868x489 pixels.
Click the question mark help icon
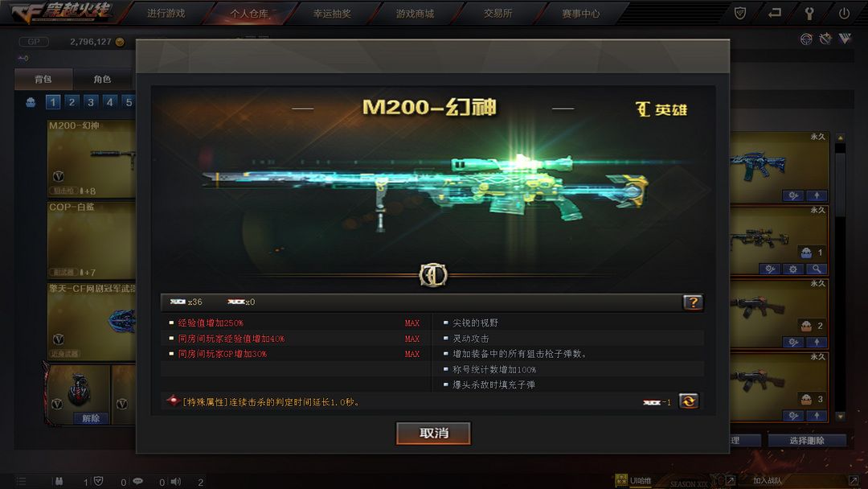point(693,302)
